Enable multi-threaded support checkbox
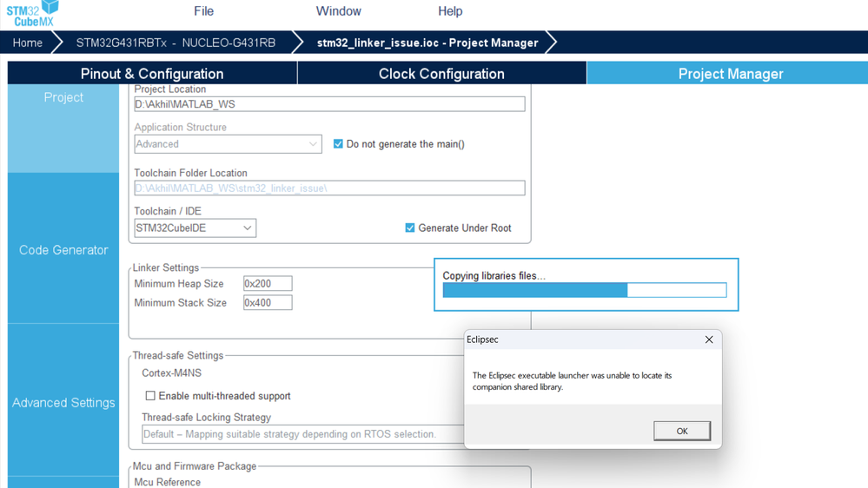The height and width of the screenshot is (488, 868). [x=150, y=396]
